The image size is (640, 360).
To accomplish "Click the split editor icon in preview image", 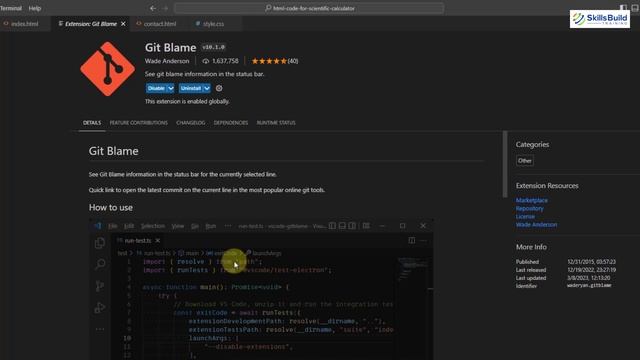I will (412, 241).
